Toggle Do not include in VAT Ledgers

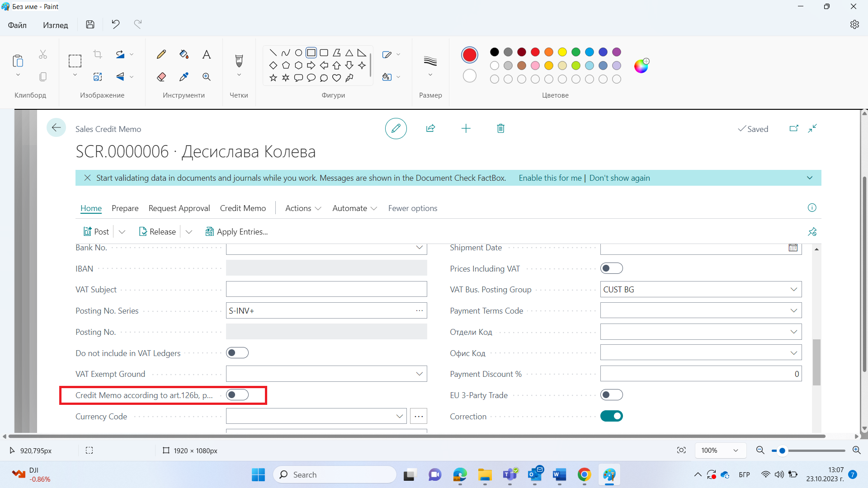click(237, 353)
